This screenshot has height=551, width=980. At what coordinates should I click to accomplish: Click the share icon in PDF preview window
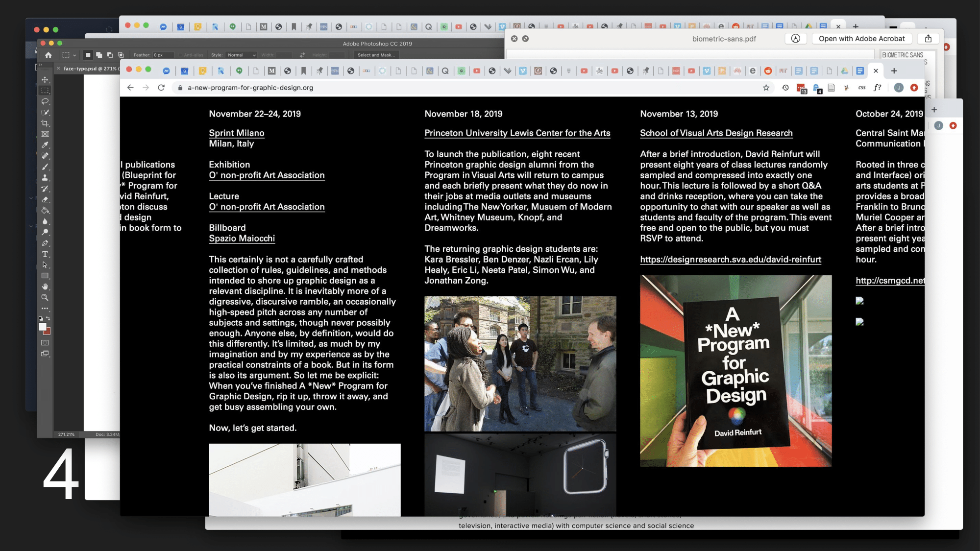[928, 39]
